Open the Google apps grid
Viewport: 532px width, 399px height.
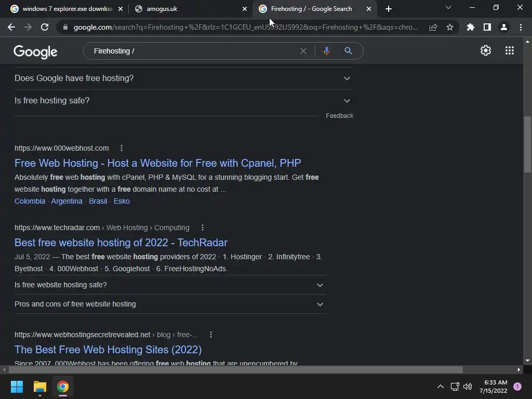click(510, 50)
